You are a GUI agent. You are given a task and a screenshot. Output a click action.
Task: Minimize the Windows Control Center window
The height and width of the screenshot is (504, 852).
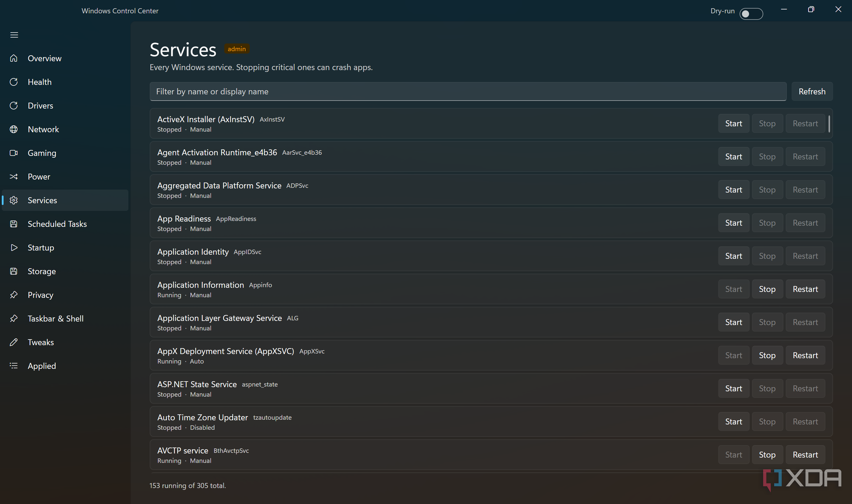[x=784, y=9]
